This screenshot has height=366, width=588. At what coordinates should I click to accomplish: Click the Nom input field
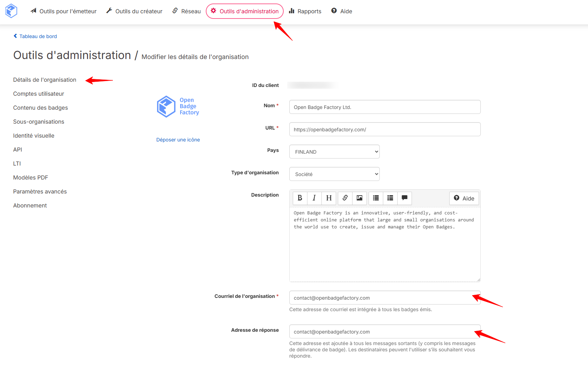pyautogui.click(x=385, y=107)
